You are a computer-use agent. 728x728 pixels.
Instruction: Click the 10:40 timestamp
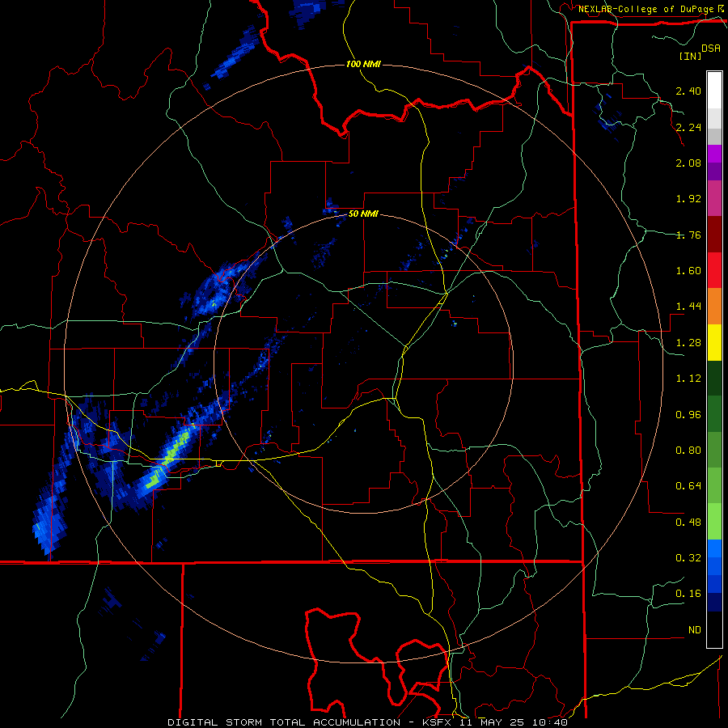[x=550, y=722]
